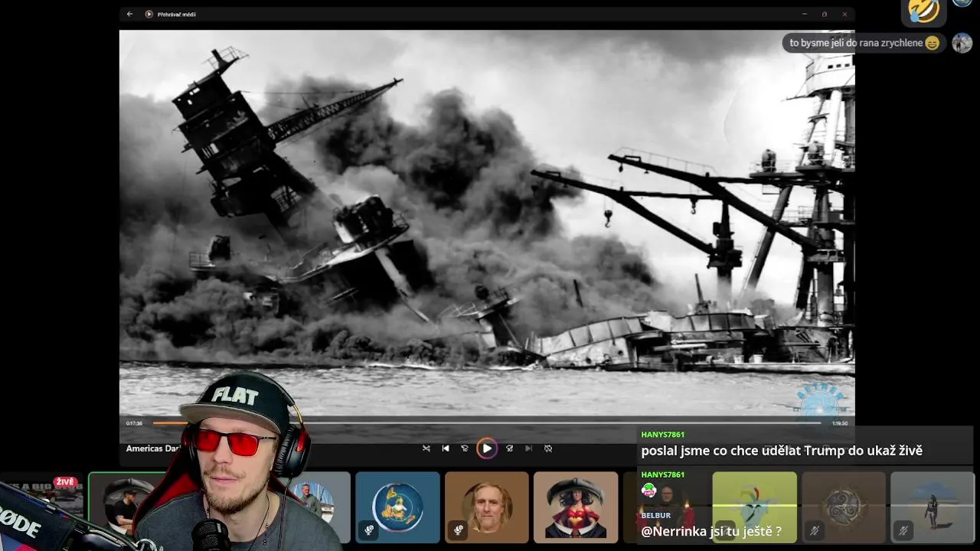Screen dimensions: 980x551
Task: Maximize the media player window
Action: click(x=825, y=14)
